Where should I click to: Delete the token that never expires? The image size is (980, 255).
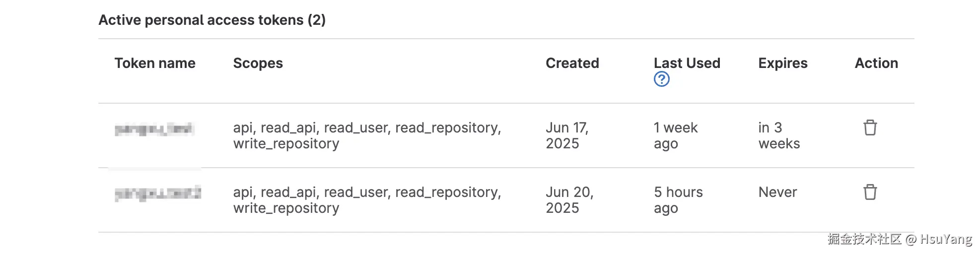click(x=870, y=192)
